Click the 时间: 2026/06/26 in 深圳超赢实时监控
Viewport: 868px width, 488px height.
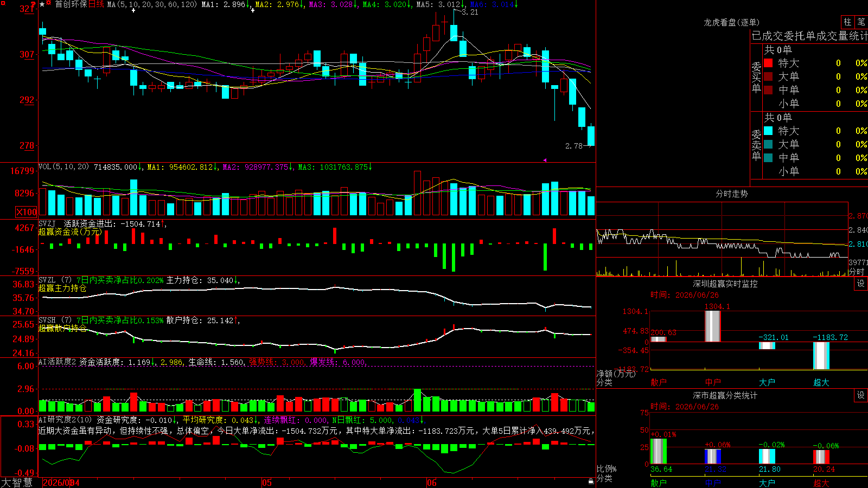coord(685,295)
